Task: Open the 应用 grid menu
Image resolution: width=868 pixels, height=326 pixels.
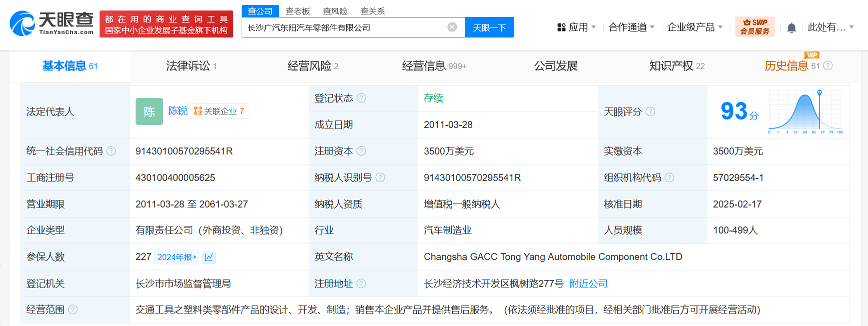Action: 576,27
